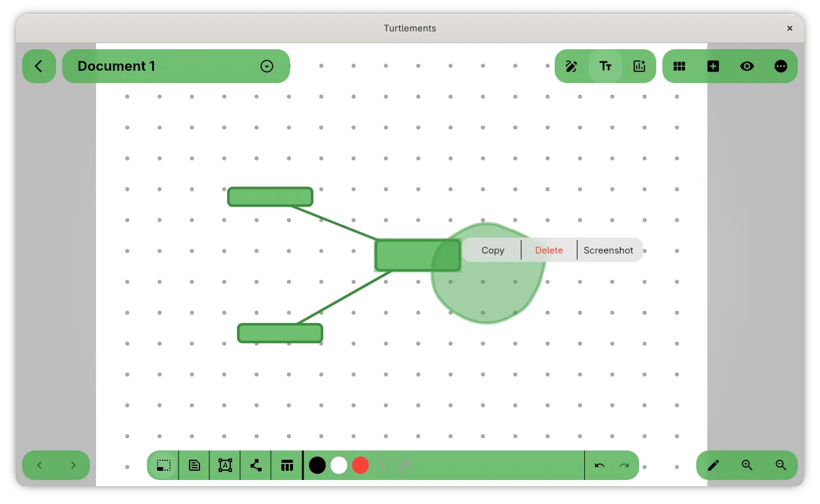Close the Turtlements window
The image size is (820, 504).
click(790, 28)
